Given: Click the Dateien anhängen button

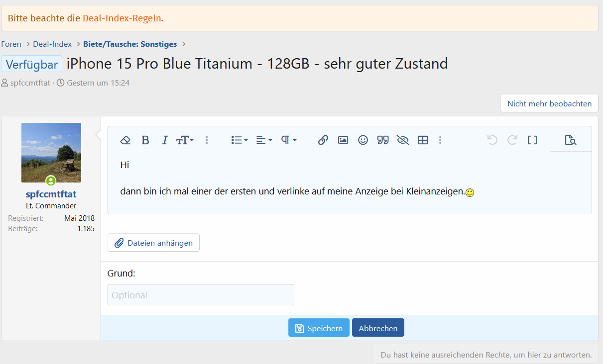Looking at the screenshot, I should click(x=153, y=243).
